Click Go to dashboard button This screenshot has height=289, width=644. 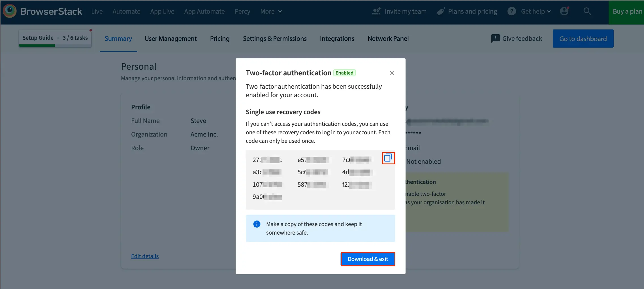(x=583, y=39)
